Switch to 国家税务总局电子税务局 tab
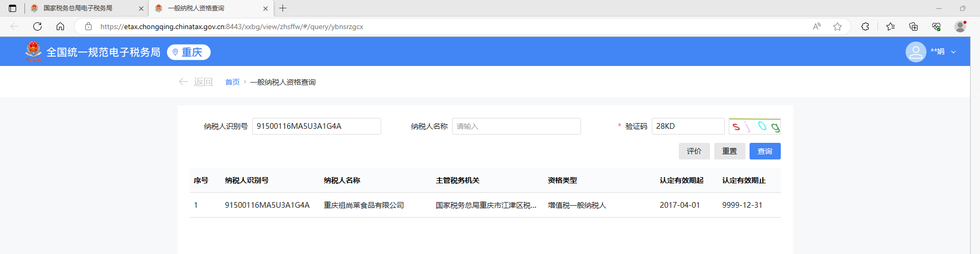Screen dimensions: 980x254 point(78,8)
